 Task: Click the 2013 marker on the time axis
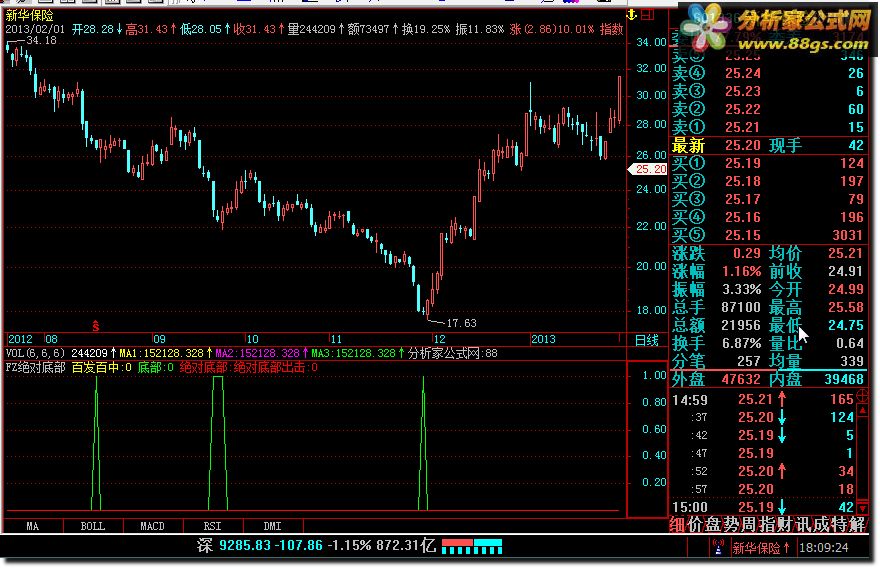click(x=543, y=339)
